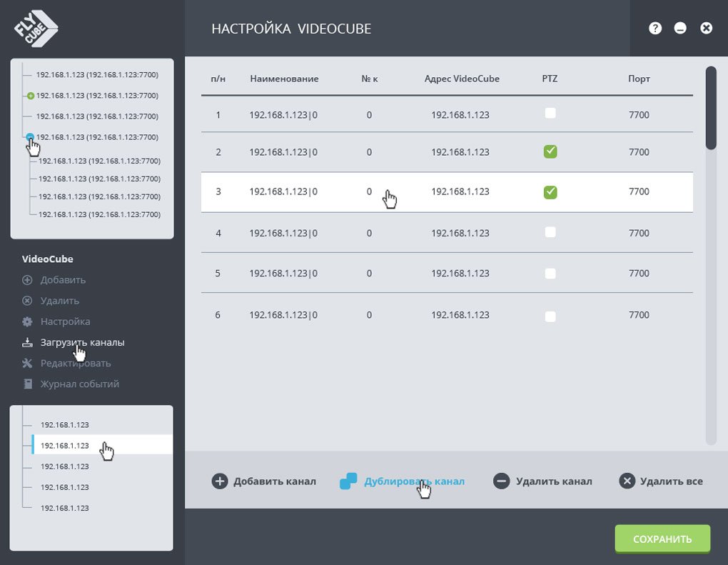Click Удалить канал button label
Viewport: 728px width, 565px height.
coord(554,481)
